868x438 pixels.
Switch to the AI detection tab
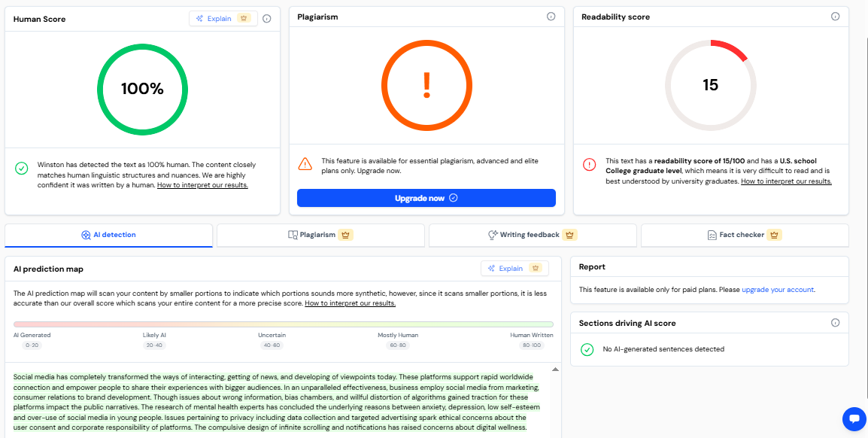[109, 235]
